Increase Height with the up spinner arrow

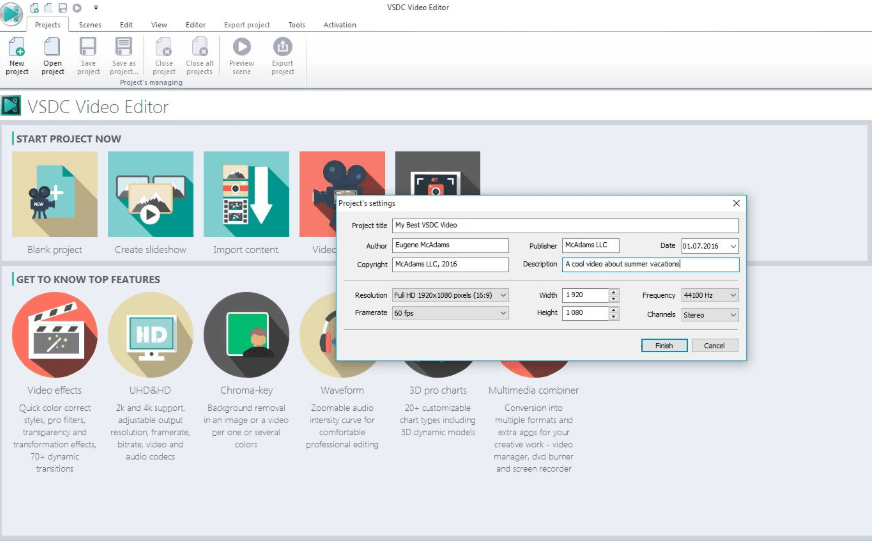click(x=613, y=310)
